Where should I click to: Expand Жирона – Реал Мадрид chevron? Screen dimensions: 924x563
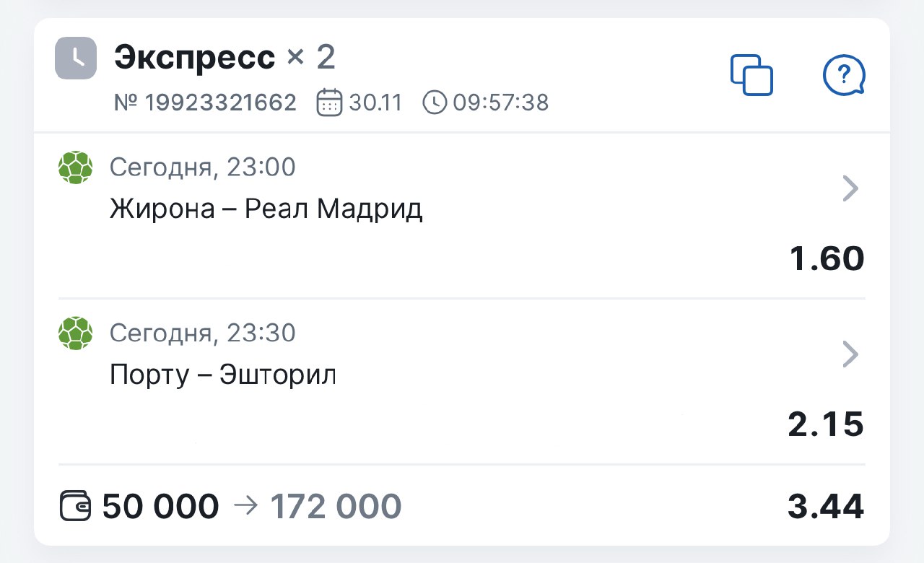point(851,189)
